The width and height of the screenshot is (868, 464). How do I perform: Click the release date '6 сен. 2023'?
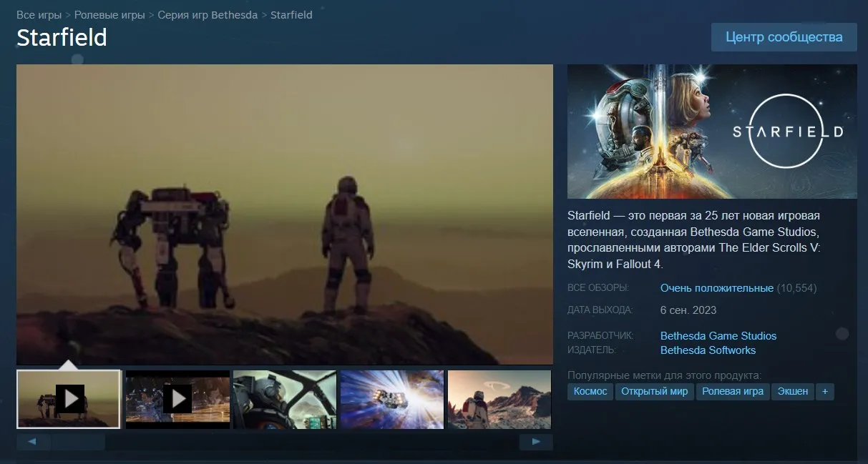click(x=688, y=310)
